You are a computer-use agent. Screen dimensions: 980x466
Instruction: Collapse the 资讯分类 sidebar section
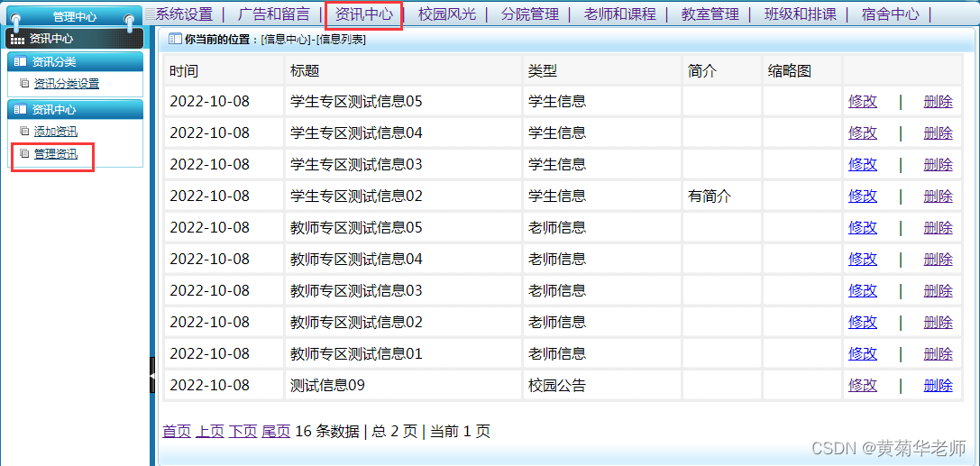tap(76, 62)
